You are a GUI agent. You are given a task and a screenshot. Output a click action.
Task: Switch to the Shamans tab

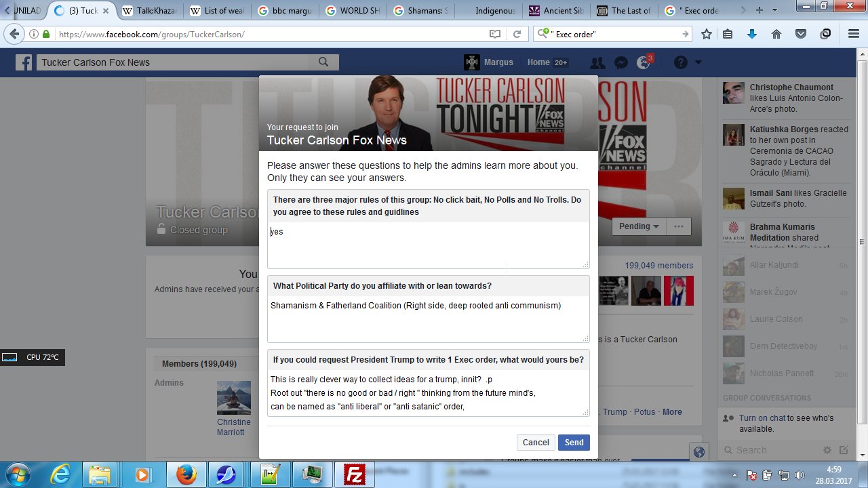(x=421, y=10)
